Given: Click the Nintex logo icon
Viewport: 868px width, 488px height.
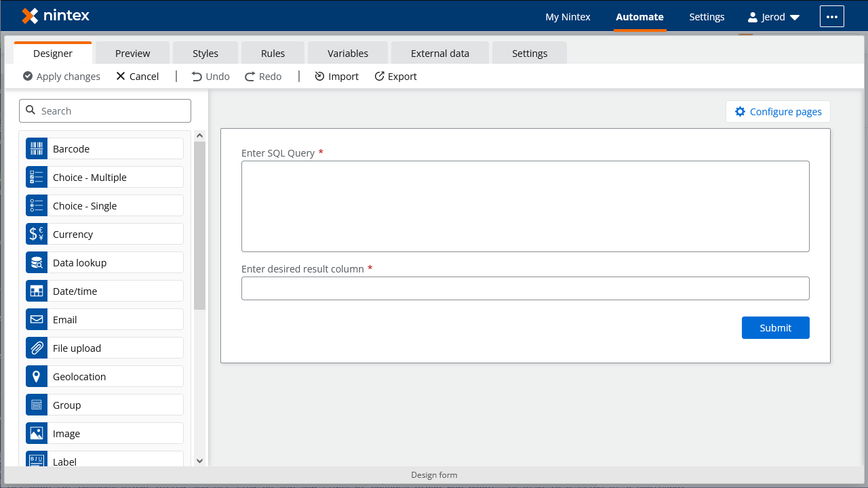Looking at the screenshot, I should tap(28, 16).
